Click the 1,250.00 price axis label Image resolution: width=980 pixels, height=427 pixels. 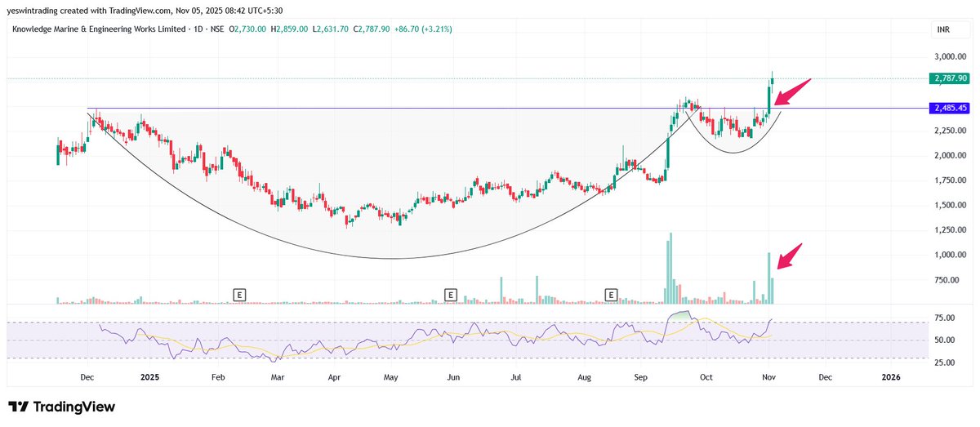coord(951,230)
